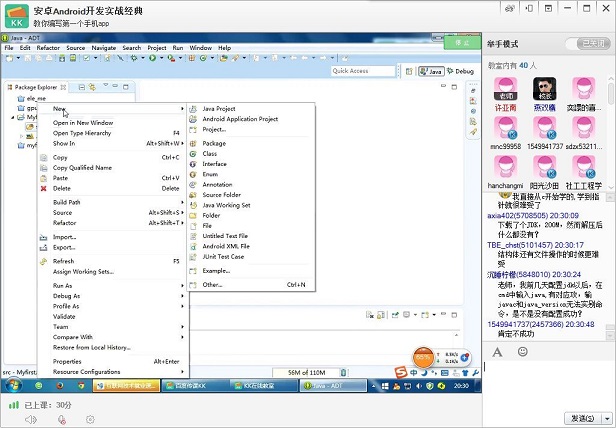The width and height of the screenshot is (616, 428).
Task: Open the settings gear icon below the video
Action: pyautogui.click(x=90, y=419)
